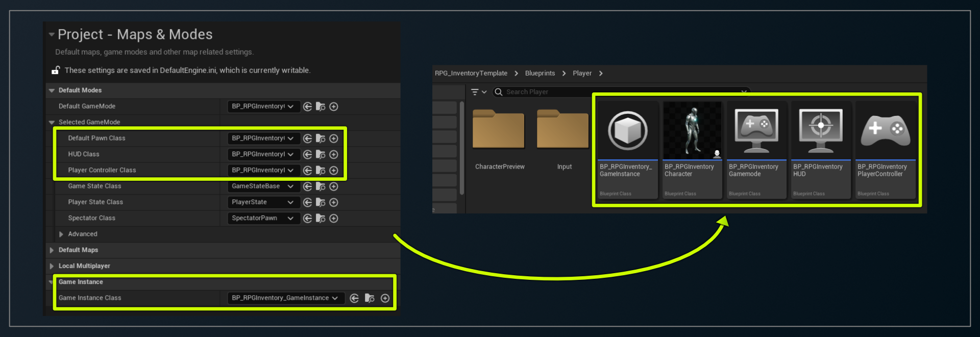This screenshot has width=980, height=337.
Task: Click RPG_InventoryTemplate breadcrumb
Action: 471,74
